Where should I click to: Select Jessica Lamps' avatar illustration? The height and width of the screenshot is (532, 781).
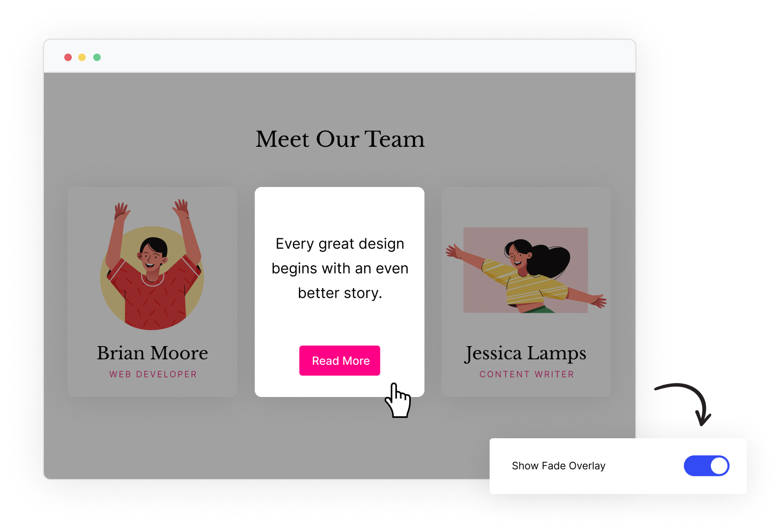[526, 270]
